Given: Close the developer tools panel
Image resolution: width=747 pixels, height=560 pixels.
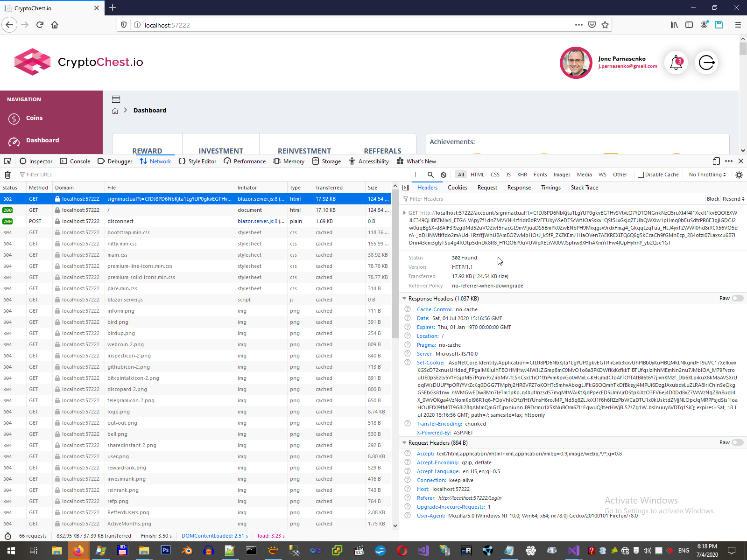Looking at the screenshot, I should (x=741, y=161).
